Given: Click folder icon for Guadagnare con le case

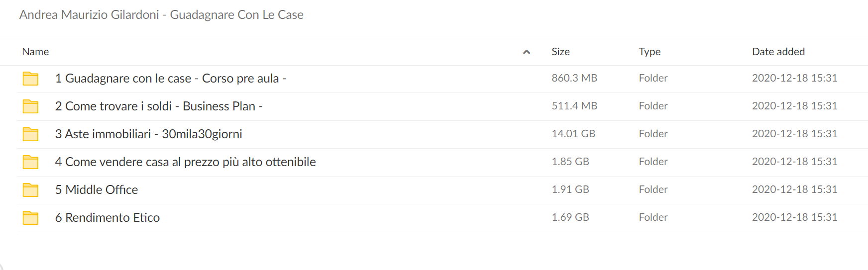Looking at the screenshot, I should 30,79.
